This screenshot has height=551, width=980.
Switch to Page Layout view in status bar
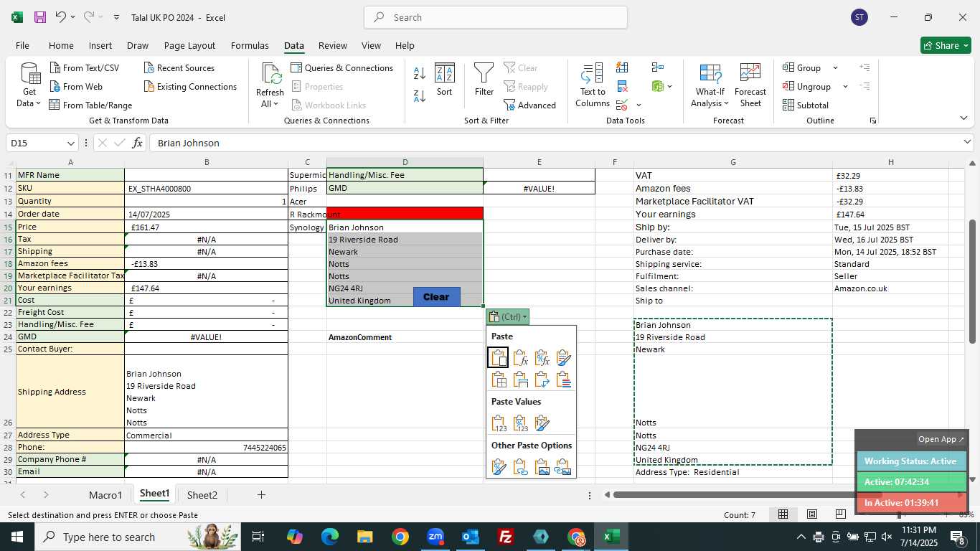[812, 514]
